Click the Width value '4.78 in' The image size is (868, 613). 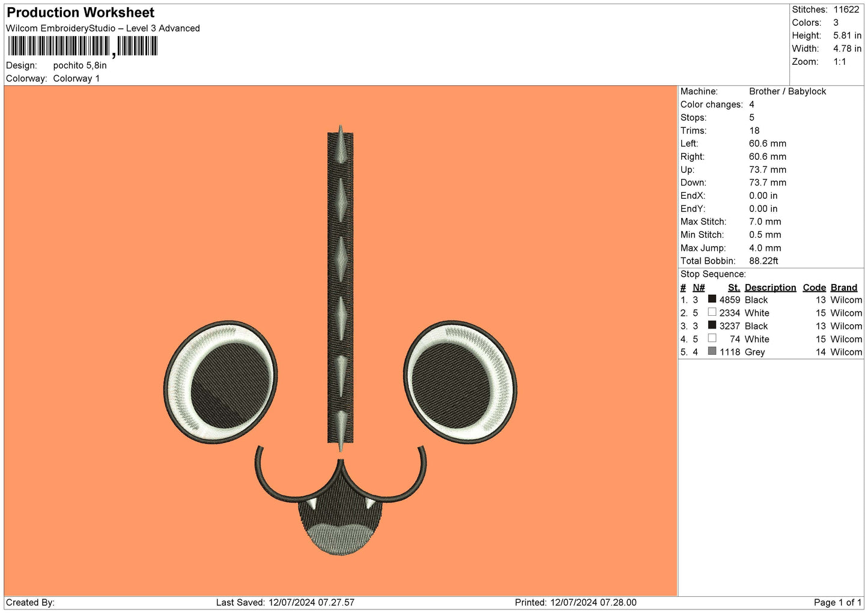(x=847, y=49)
